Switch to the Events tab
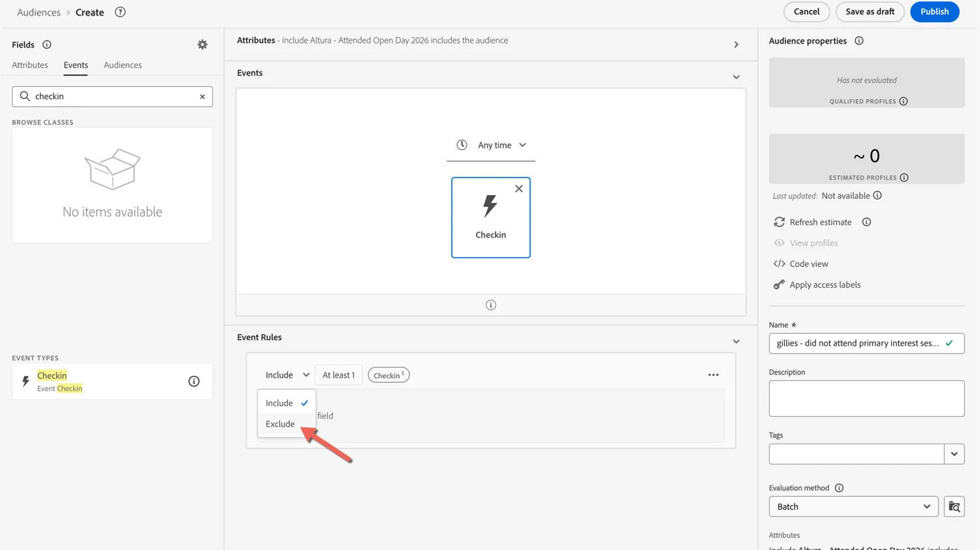Viewport: 980px width, 550px height. point(76,65)
